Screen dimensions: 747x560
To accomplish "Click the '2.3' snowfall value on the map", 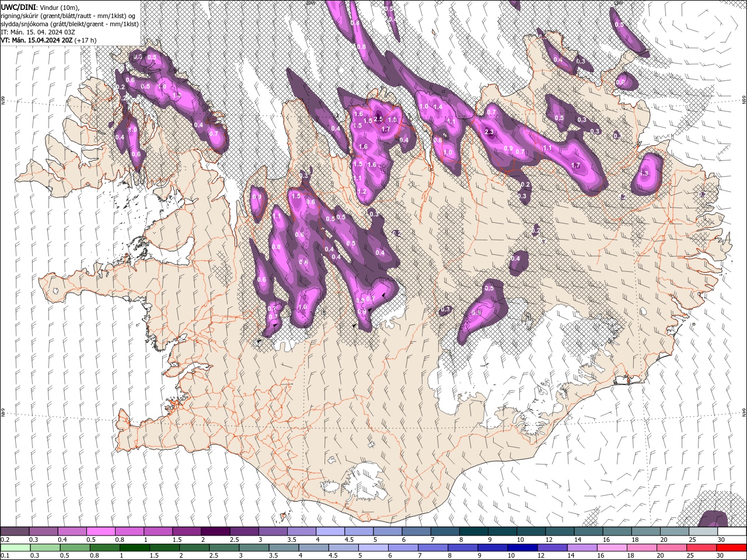I will (x=489, y=132).
